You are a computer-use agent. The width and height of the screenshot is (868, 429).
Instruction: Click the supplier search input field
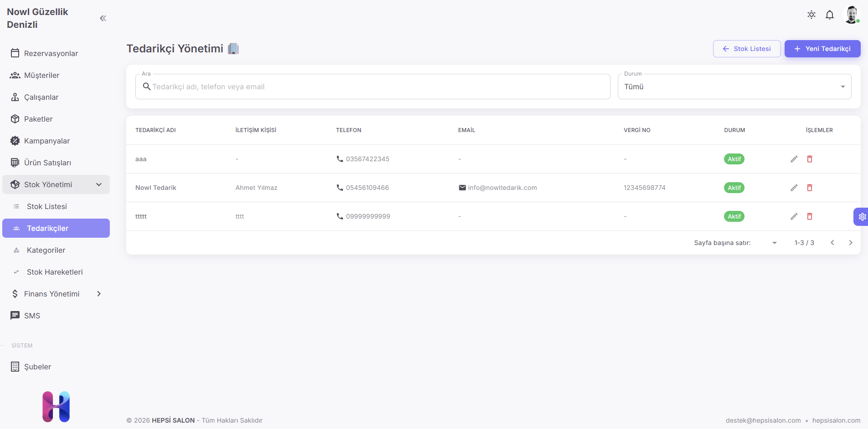click(378, 87)
